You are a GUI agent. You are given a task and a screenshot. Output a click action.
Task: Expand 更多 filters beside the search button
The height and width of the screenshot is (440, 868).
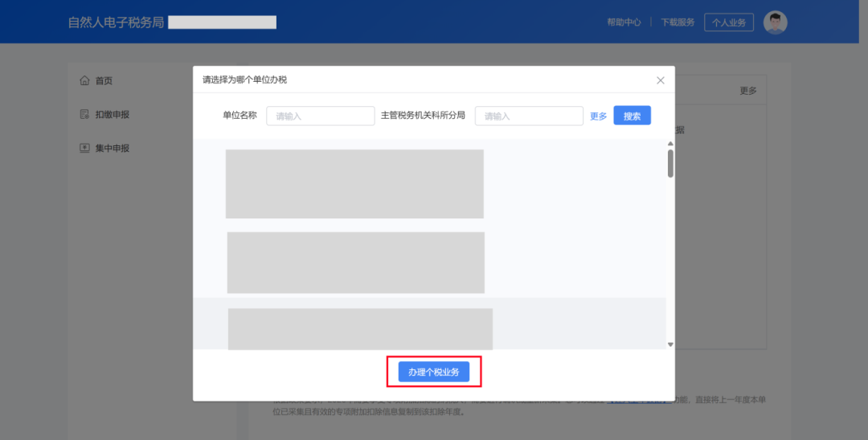point(598,116)
